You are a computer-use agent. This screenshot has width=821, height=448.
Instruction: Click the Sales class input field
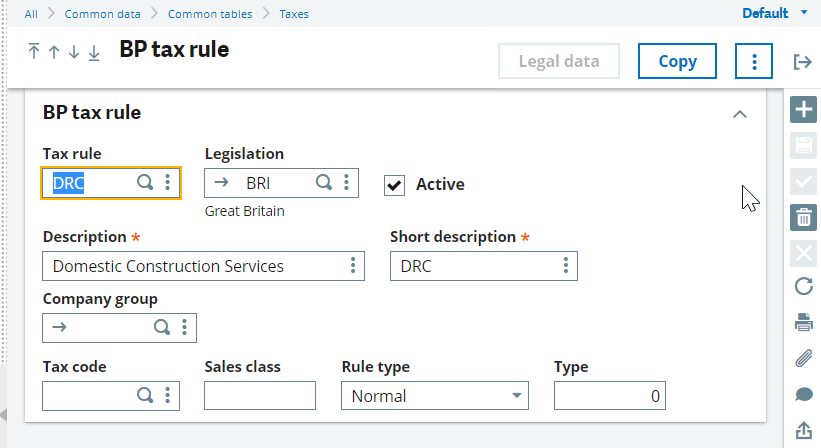[260, 396]
